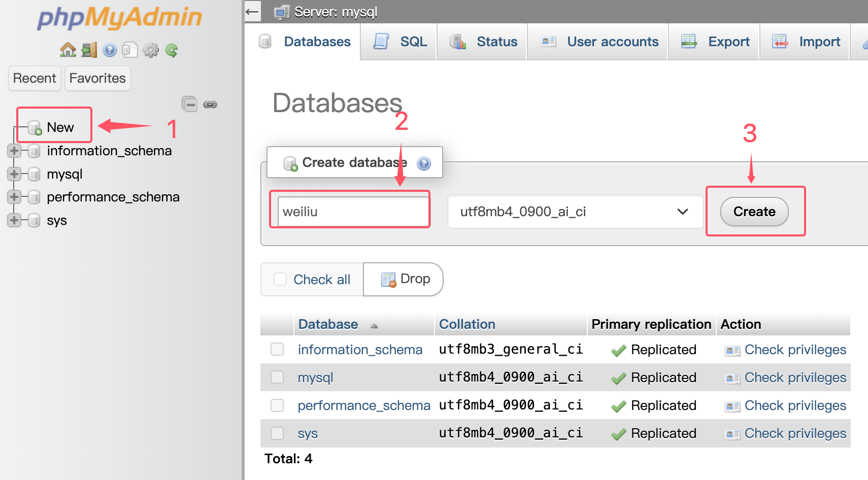Click the mysql database icon in tree

click(x=34, y=174)
